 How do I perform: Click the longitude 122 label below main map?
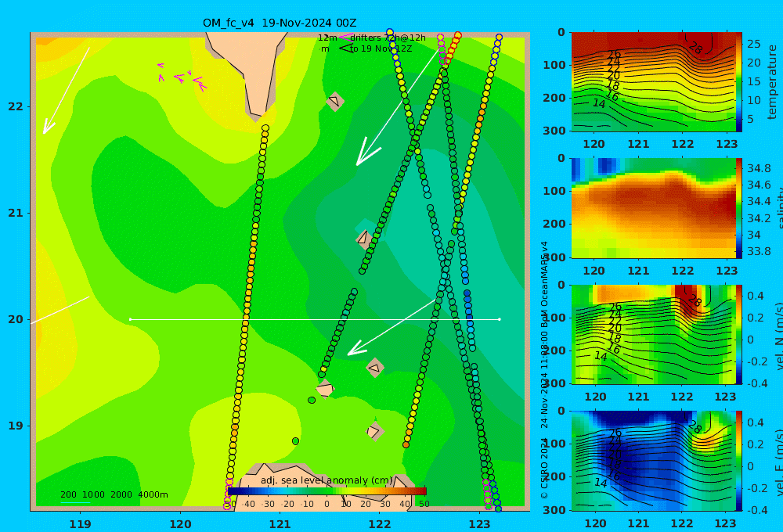point(380,524)
